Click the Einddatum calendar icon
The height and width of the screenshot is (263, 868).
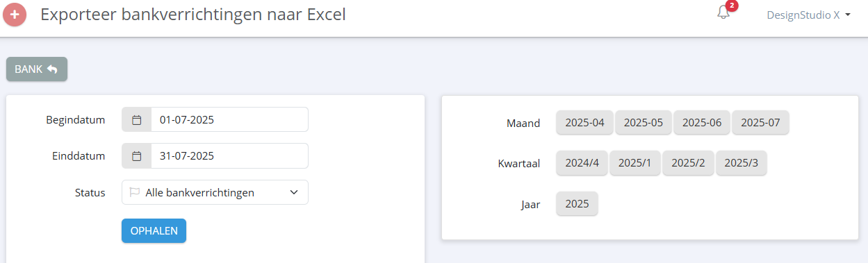[x=137, y=155]
